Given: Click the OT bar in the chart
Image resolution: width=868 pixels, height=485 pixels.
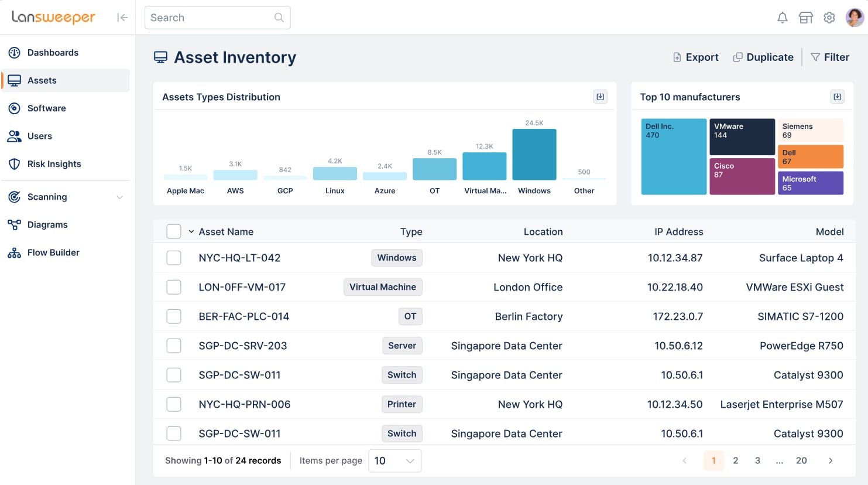Looking at the screenshot, I should (434, 169).
